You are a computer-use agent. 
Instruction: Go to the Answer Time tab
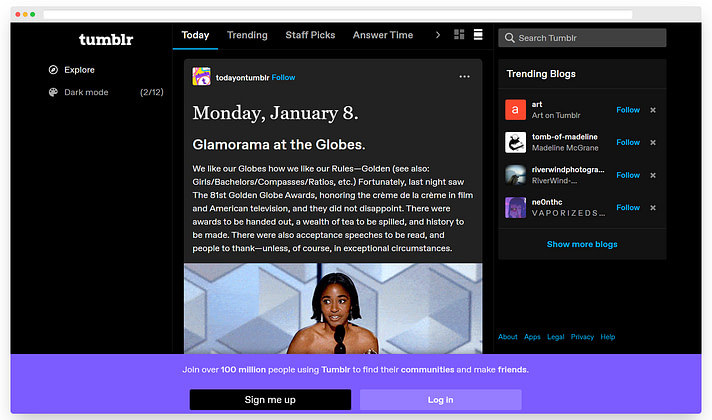point(383,35)
